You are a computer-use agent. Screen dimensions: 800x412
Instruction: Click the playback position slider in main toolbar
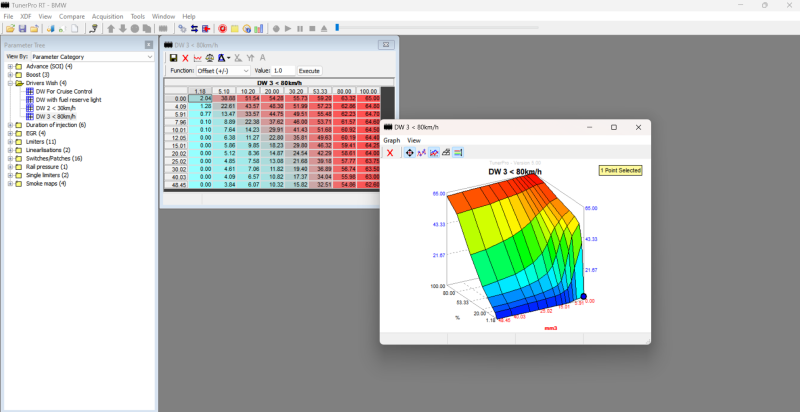[338, 28]
